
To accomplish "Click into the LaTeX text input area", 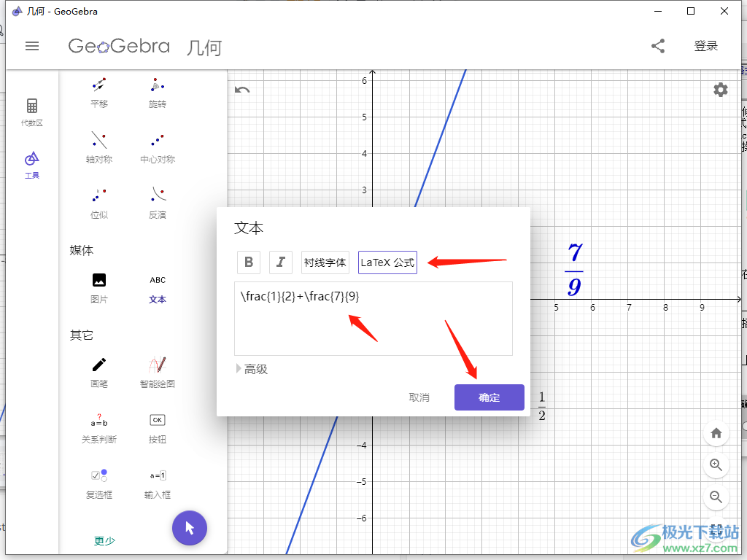I will [373, 319].
